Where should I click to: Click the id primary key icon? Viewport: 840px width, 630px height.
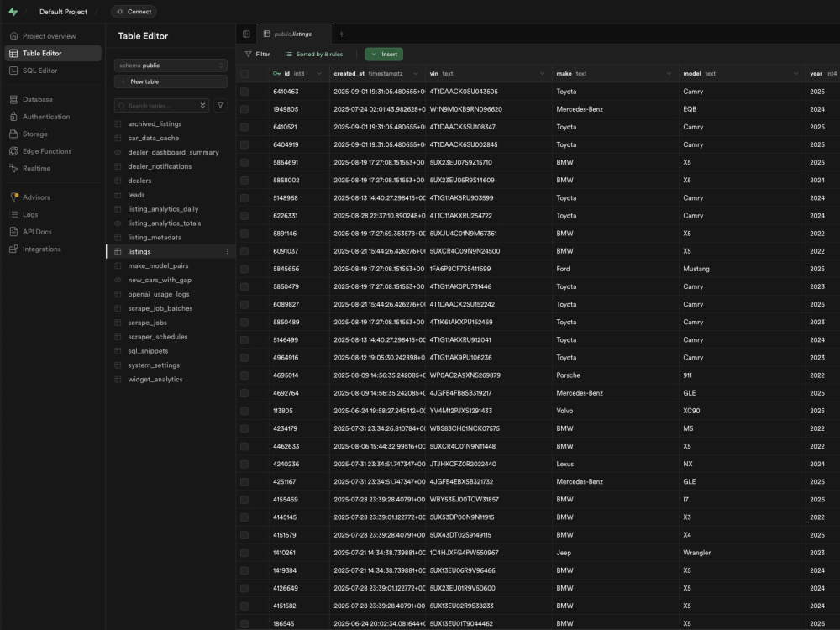pos(277,74)
